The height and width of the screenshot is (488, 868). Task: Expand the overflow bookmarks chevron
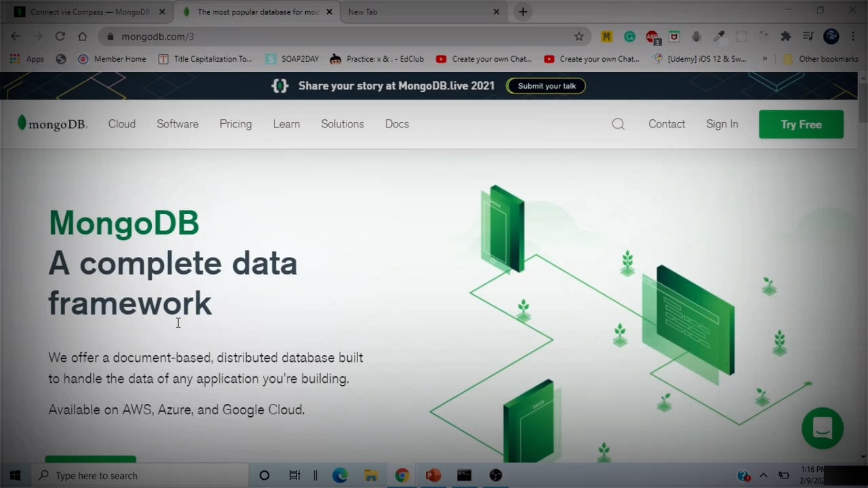click(765, 59)
